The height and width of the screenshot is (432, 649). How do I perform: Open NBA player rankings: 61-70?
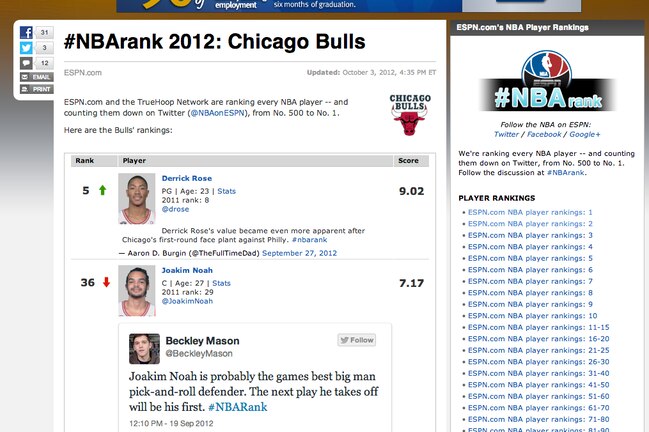[x=538, y=408]
